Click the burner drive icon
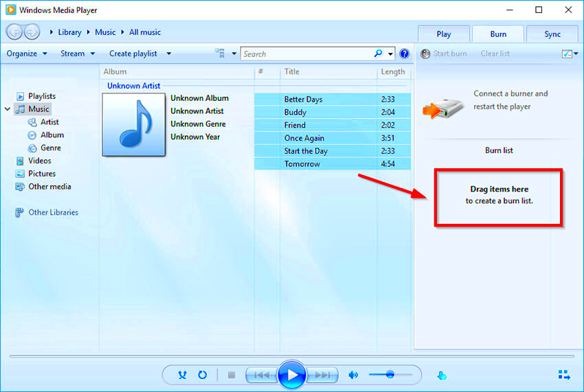Screen dimensions: 584x392 443,108
